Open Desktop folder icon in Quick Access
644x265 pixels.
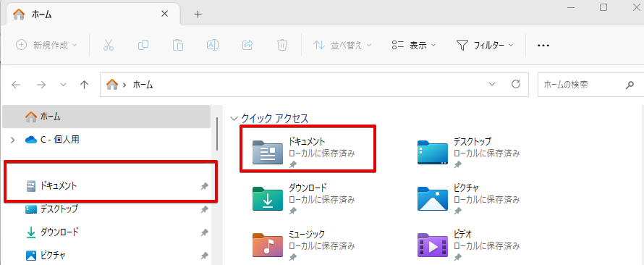tap(433, 153)
